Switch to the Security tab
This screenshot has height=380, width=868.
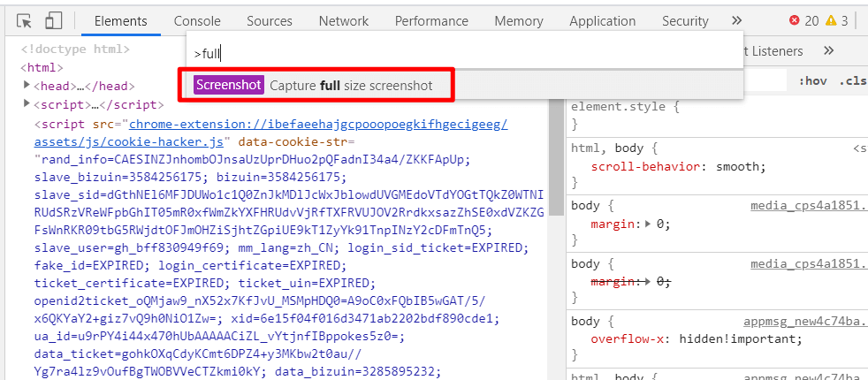(x=685, y=21)
